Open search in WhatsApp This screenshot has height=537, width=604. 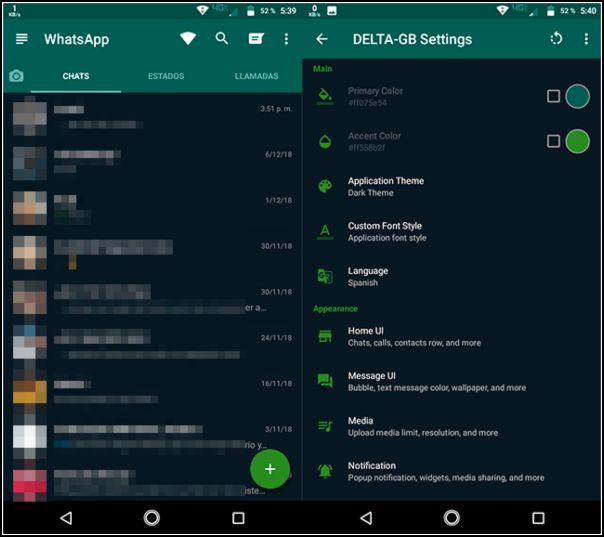(221, 38)
